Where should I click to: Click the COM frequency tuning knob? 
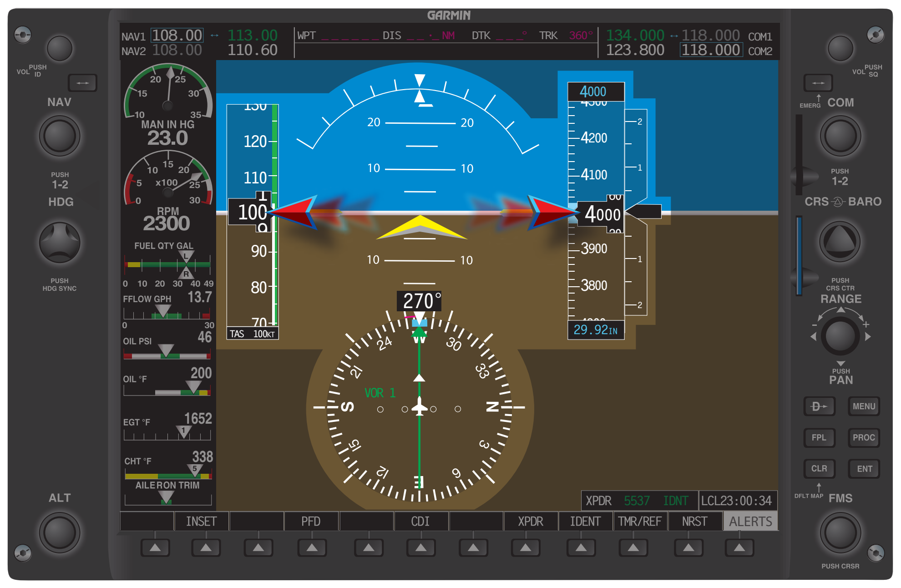[840, 136]
